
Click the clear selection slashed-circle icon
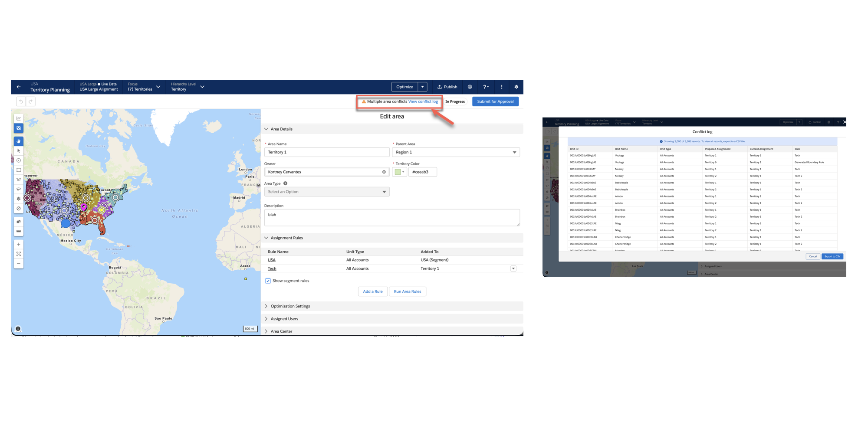tap(19, 209)
